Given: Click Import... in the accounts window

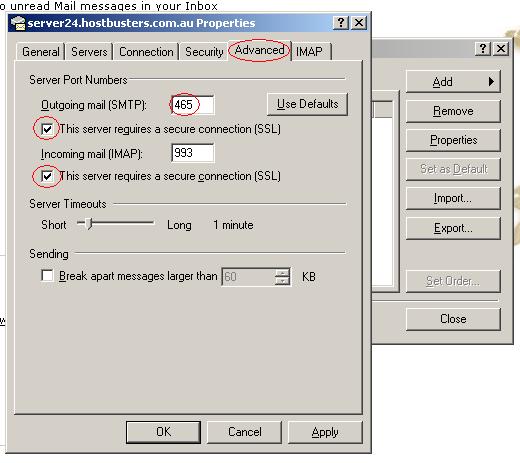Looking at the screenshot, I should point(453,198).
